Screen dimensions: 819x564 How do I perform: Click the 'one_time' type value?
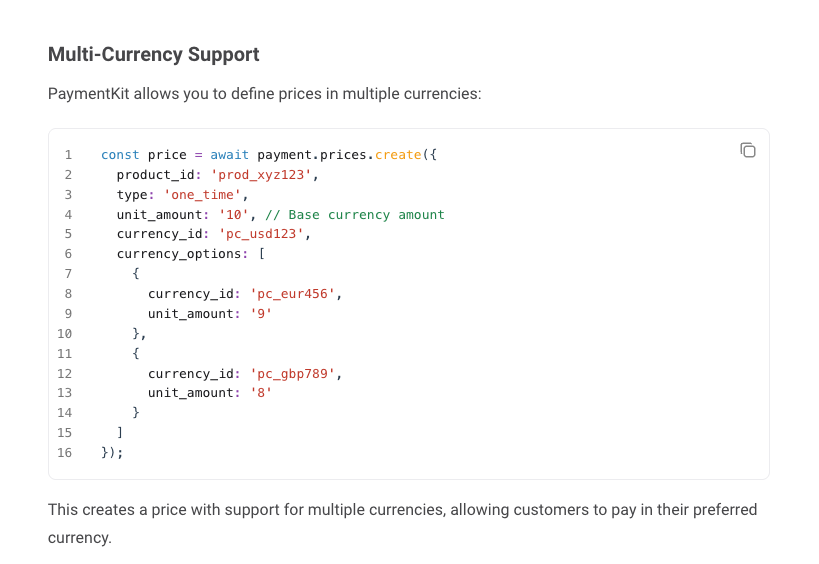coord(206,195)
